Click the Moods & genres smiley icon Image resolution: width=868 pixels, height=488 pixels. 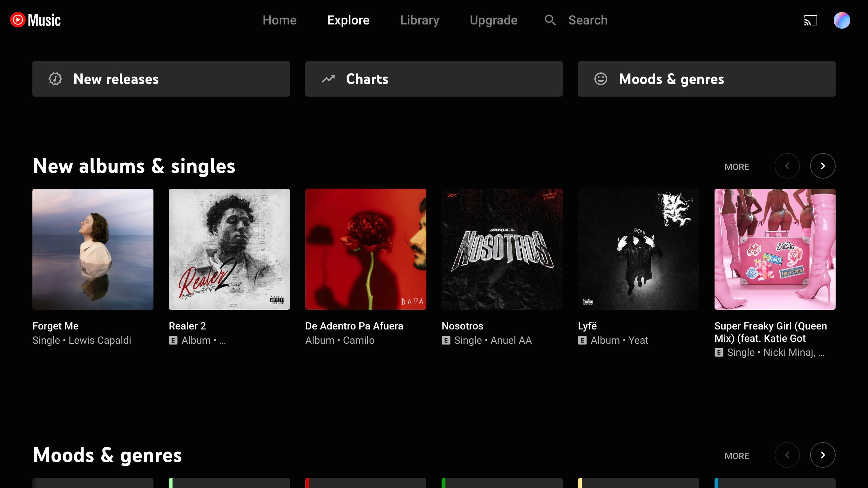600,79
